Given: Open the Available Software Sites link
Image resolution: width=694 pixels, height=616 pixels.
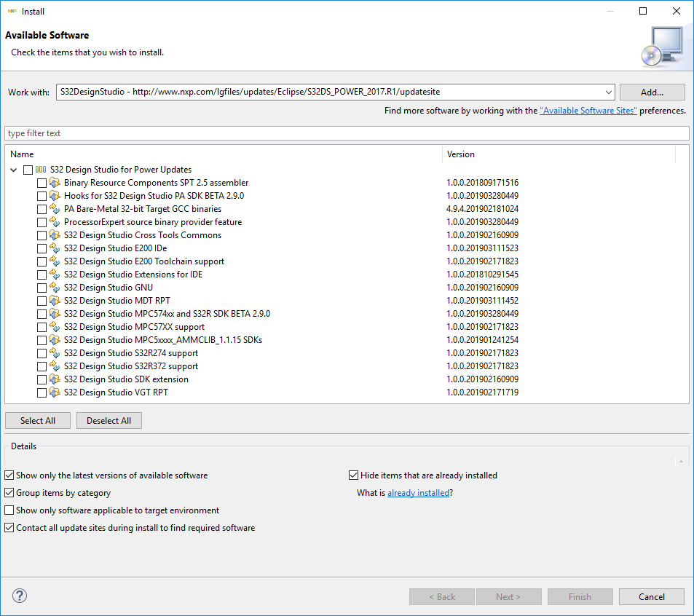Looking at the screenshot, I should point(588,111).
